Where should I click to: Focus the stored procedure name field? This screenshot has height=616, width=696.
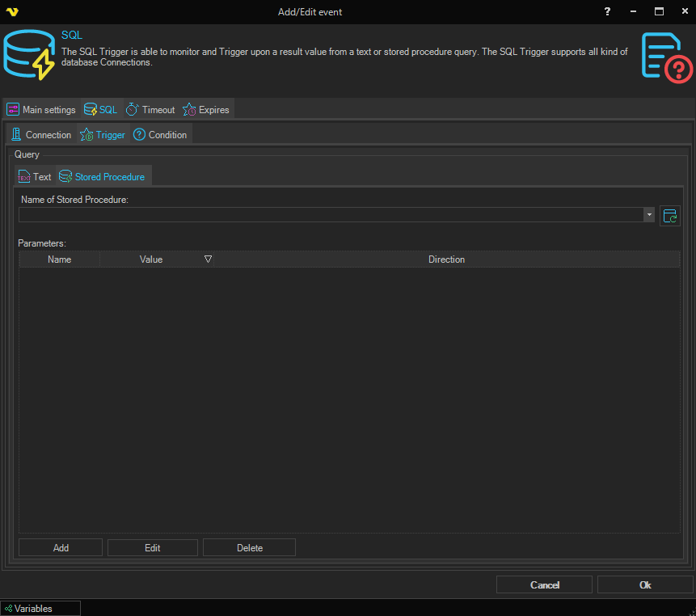click(x=330, y=215)
